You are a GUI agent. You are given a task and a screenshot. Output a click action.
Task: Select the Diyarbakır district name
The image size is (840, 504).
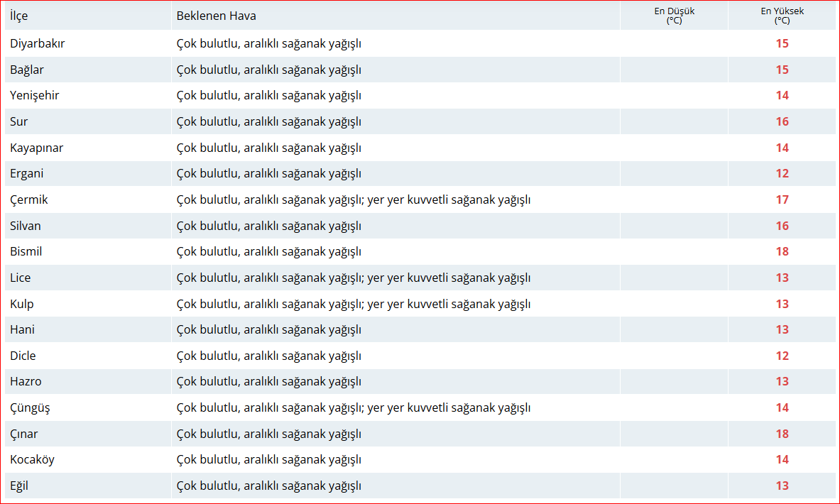pyautogui.click(x=38, y=43)
